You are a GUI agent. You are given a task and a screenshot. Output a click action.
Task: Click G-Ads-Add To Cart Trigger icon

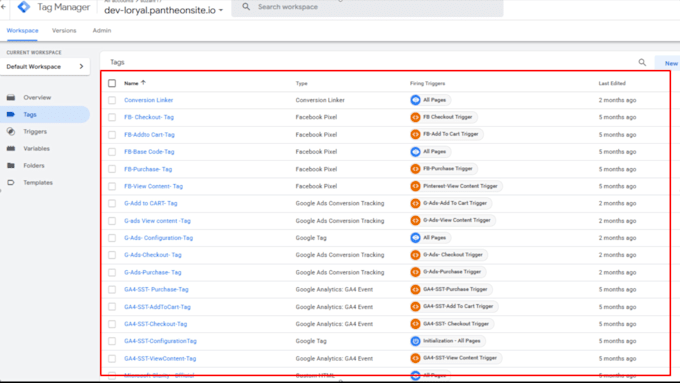click(x=415, y=203)
